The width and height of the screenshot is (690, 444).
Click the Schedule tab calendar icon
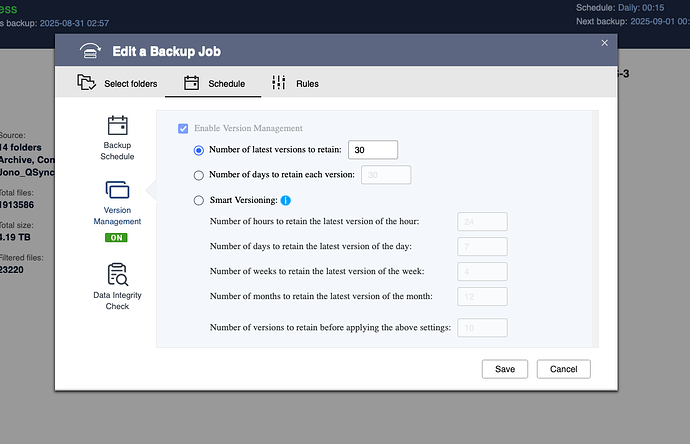pyautogui.click(x=191, y=83)
